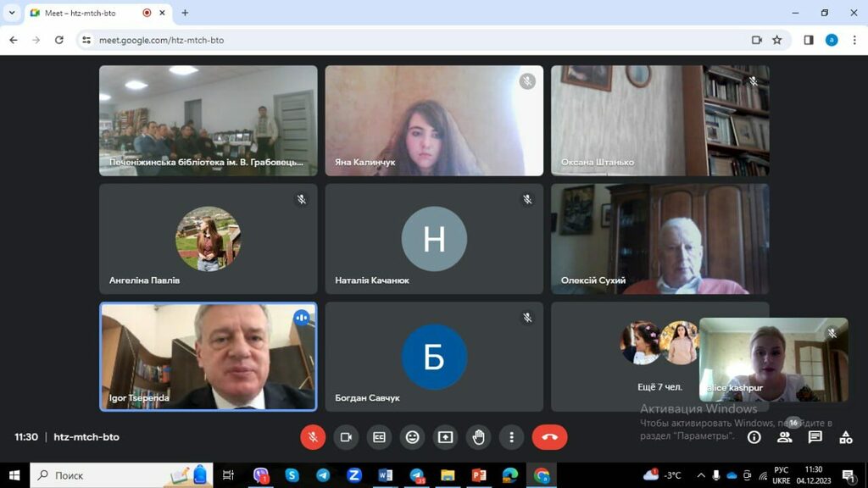Screen dimensions: 868x488
Task: Open the in-call chat panel
Action: tap(815, 437)
